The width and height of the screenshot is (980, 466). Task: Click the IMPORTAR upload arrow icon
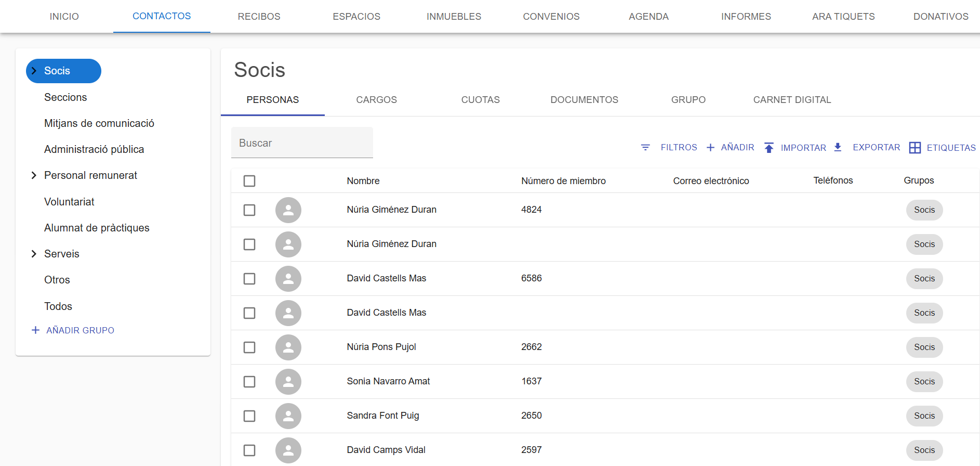pos(769,148)
